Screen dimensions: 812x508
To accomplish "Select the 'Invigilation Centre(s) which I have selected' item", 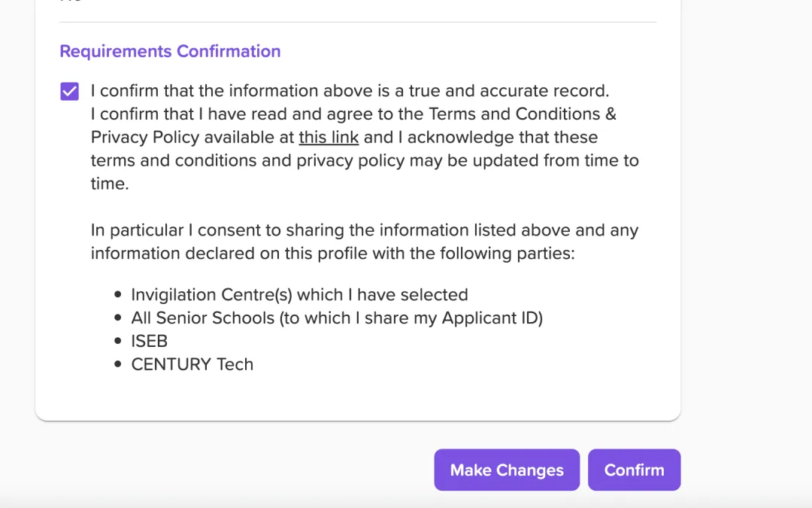I will 299,295.
